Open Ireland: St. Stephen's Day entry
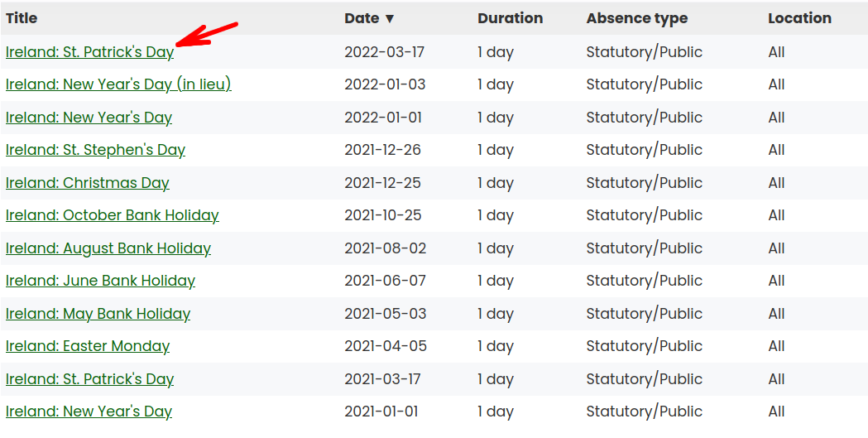Viewport: 868px width, 438px height. [95, 150]
